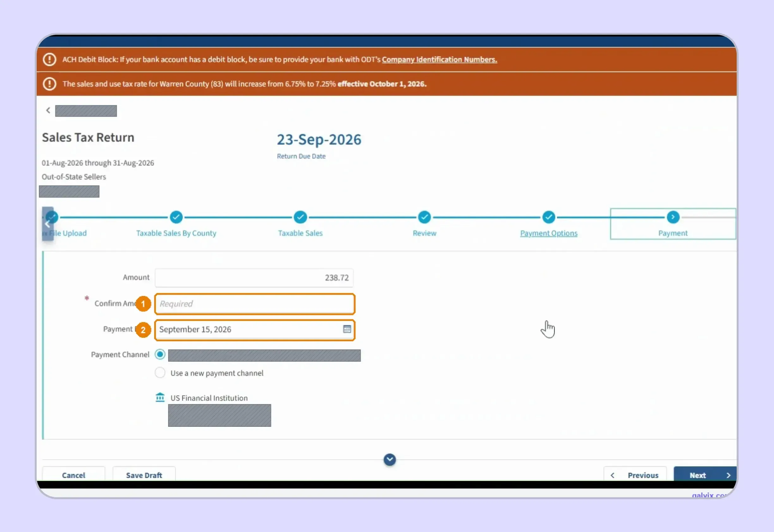Focus the Confirm Amount required field
The width and height of the screenshot is (774, 532).
[255, 304]
